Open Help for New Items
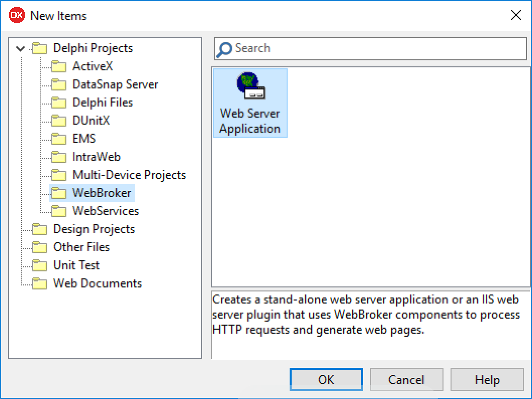 (487, 379)
